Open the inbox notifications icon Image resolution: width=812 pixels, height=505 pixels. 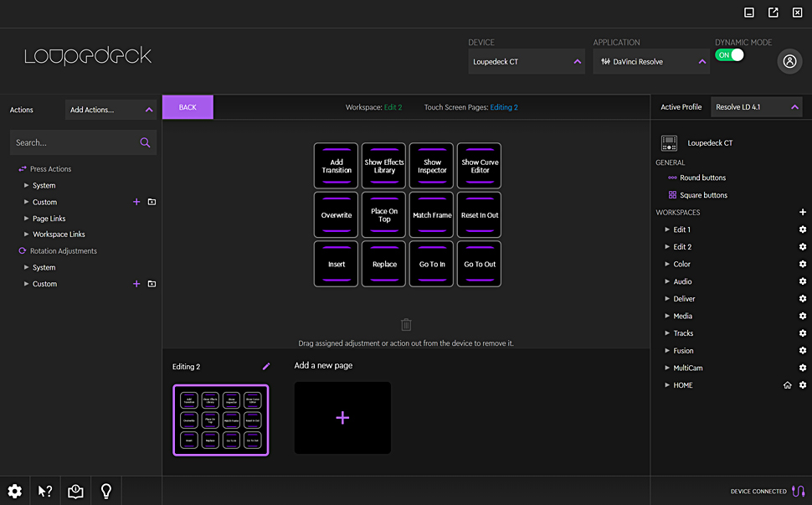(75, 491)
